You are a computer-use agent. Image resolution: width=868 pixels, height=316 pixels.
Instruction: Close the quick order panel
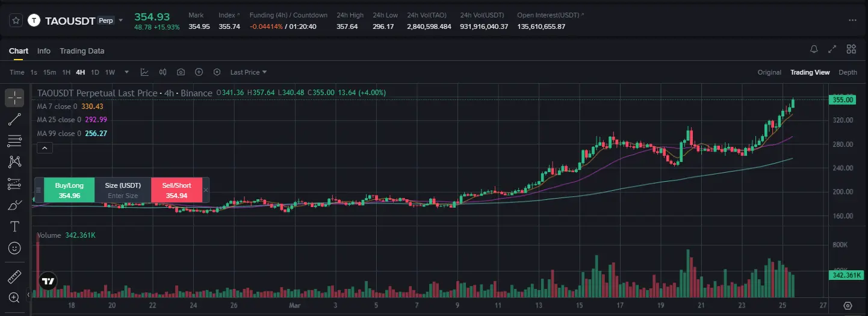click(x=206, y=190)
